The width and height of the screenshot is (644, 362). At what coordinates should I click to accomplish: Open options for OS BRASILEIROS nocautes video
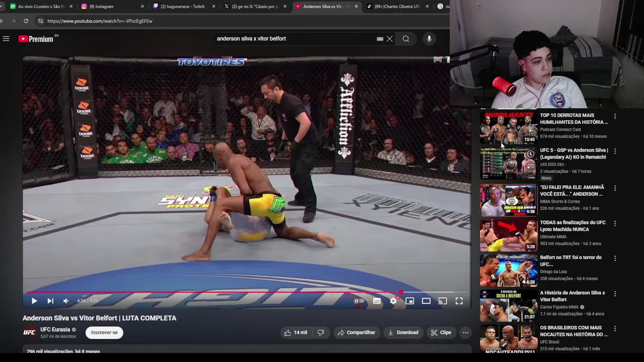[615, 328]
